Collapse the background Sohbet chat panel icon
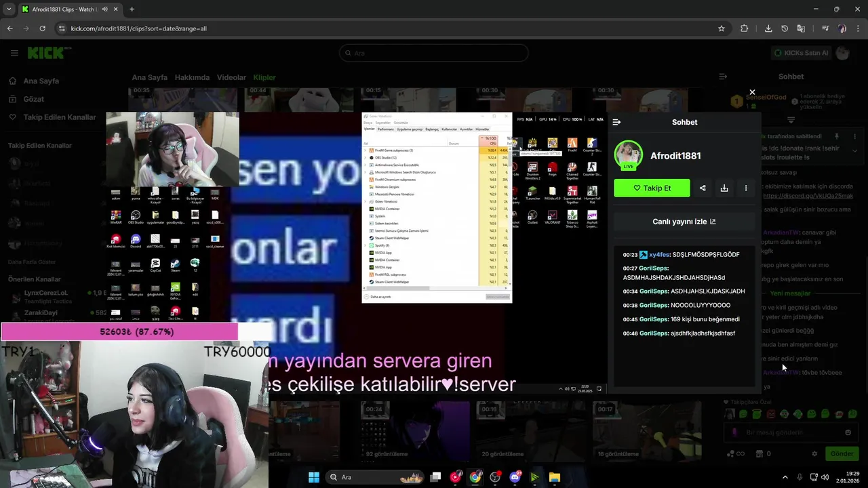The image size is (868, 488). [723, 77]
